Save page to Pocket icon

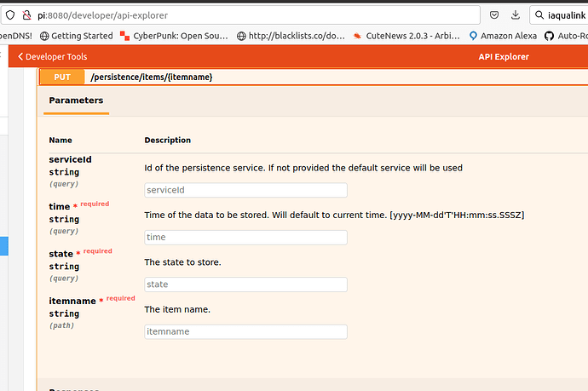[x=494, y=15]
